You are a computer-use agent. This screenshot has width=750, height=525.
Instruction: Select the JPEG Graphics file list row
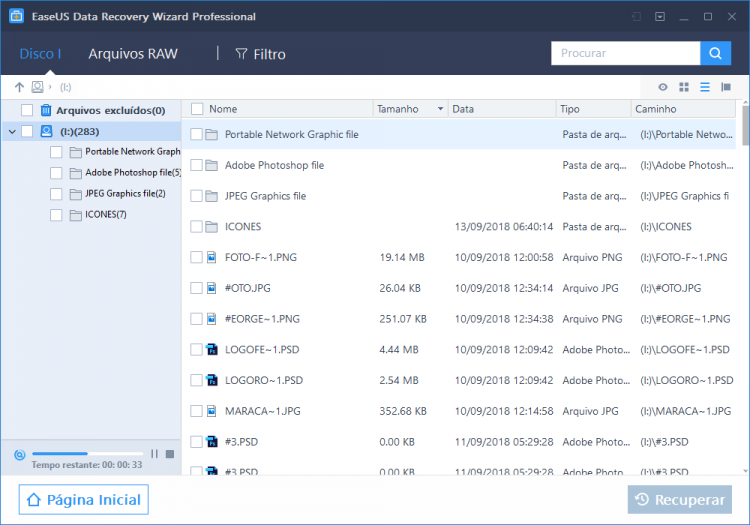[459, 196]
